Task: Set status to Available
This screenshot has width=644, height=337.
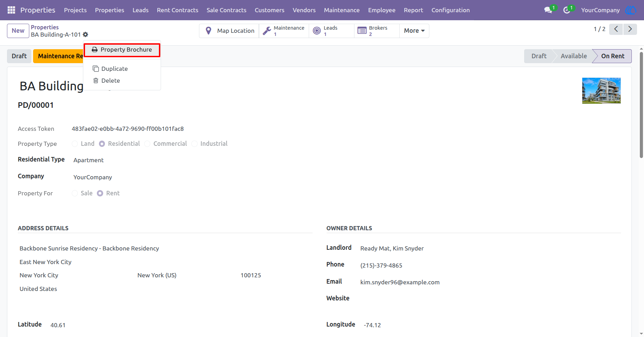Action: pos(574,56)
